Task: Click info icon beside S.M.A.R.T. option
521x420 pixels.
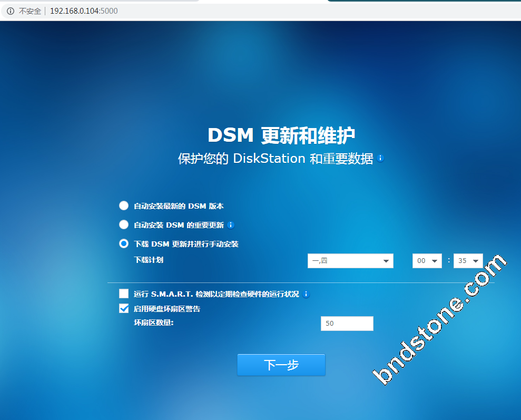Action: 307,295
